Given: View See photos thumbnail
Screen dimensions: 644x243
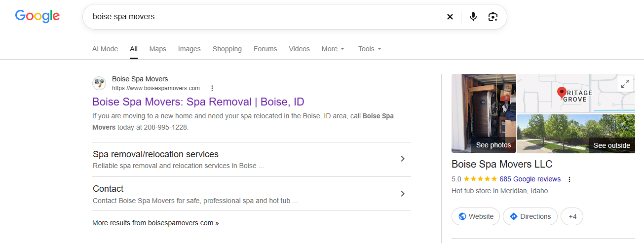Looking at the screenshot, I should pyautogui.click(x=484, y=113).
